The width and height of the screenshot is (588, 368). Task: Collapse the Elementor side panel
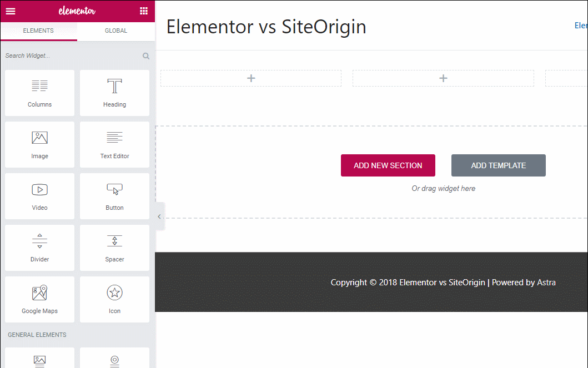pos(159,216)
